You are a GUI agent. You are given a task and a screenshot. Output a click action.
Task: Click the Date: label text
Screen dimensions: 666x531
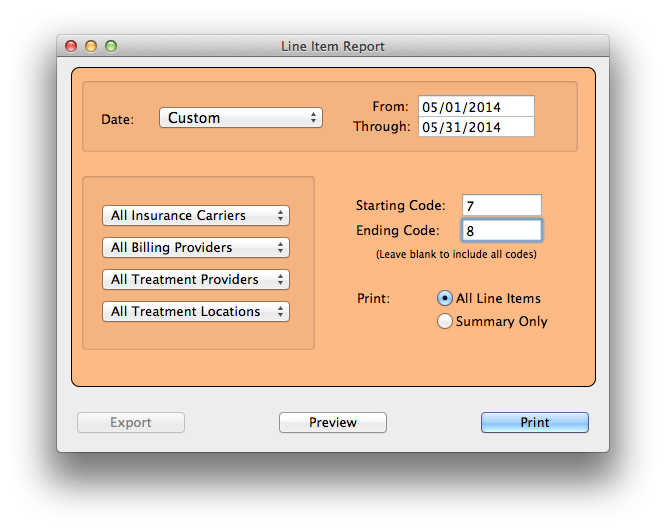pos(117,119)
